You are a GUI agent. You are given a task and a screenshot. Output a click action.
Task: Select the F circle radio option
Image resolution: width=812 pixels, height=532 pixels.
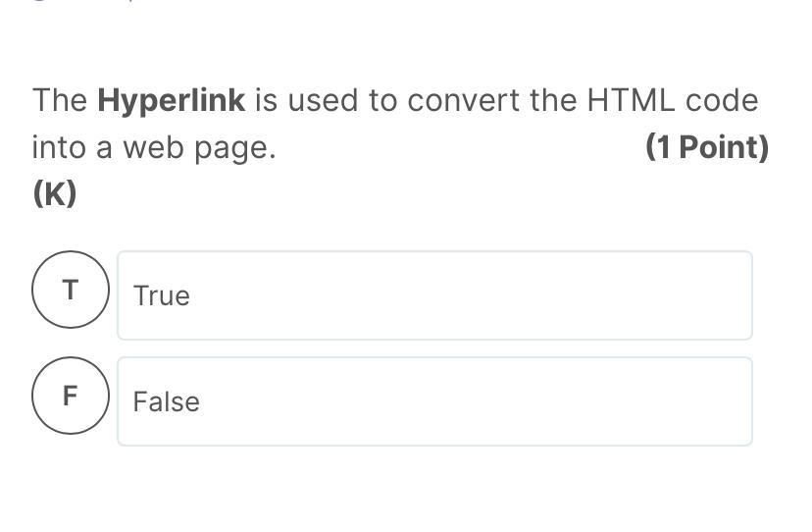click(x=70, y=396)
